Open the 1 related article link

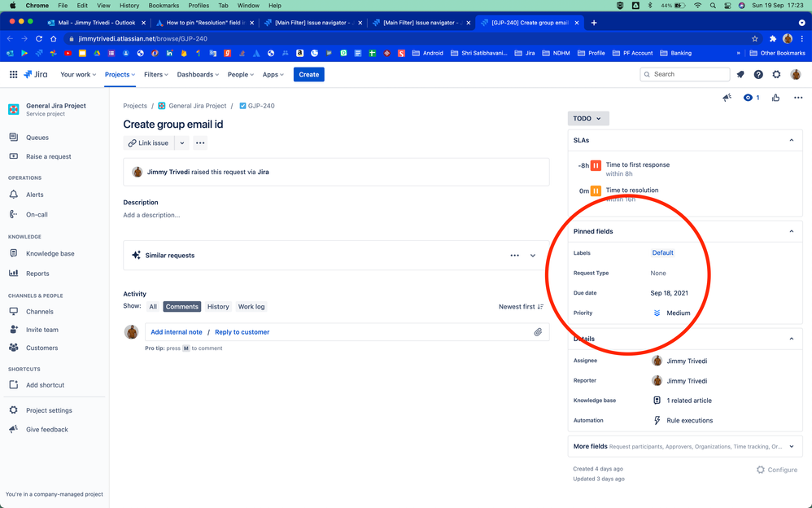pyautogui.click(x=689, y=401)
